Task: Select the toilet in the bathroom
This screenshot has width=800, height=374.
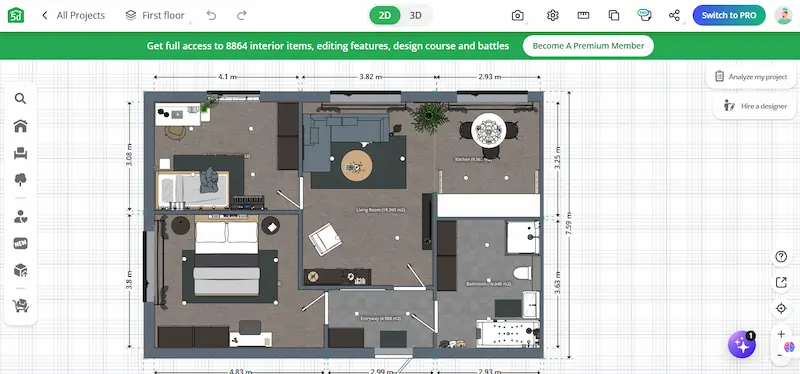Action: [x=522, y=273]
